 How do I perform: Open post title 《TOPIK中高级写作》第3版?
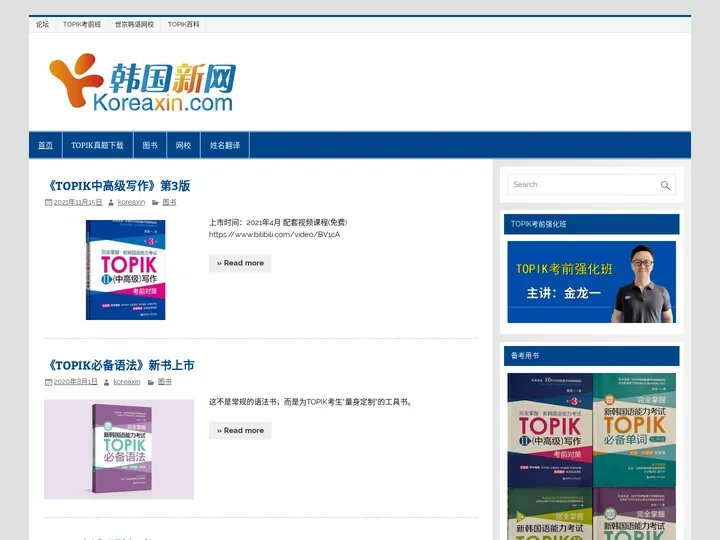(x=118, y=186)
